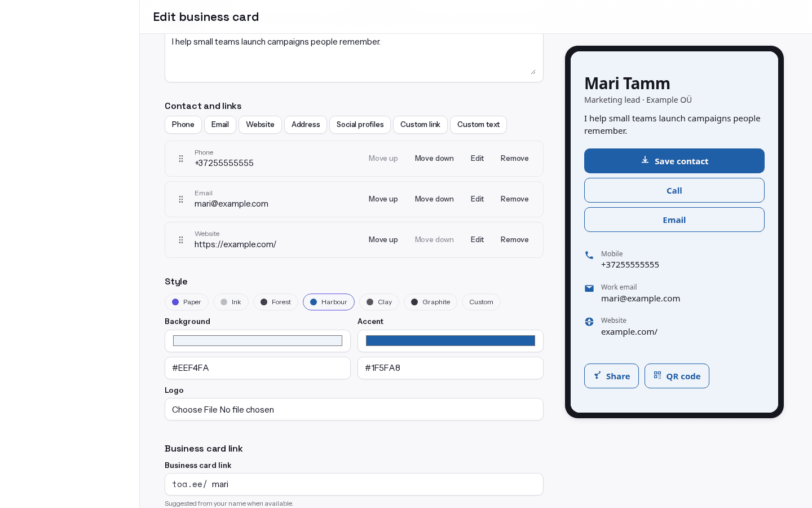Move the Phone row down

click(434, 159)
